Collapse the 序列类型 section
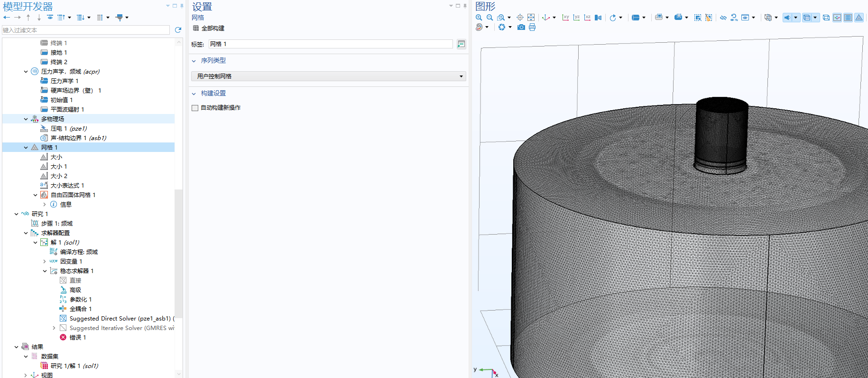Screen dimensions: 868x378 (194, 61)
